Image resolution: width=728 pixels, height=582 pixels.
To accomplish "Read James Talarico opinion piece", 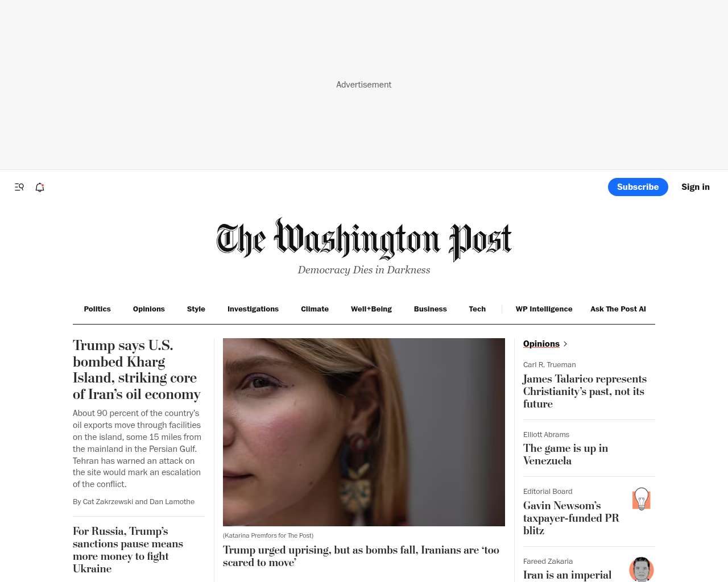I will click(x=585, y=391).
